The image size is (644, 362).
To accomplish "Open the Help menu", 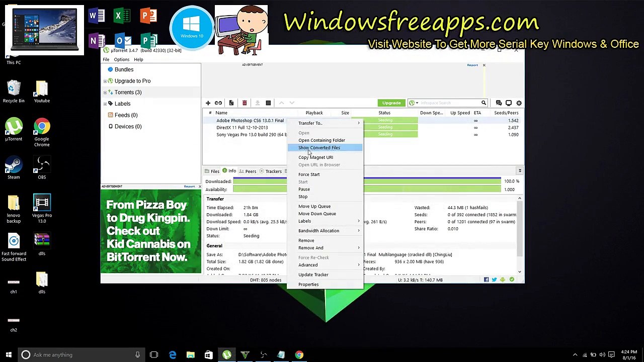I will coord(138,59).
